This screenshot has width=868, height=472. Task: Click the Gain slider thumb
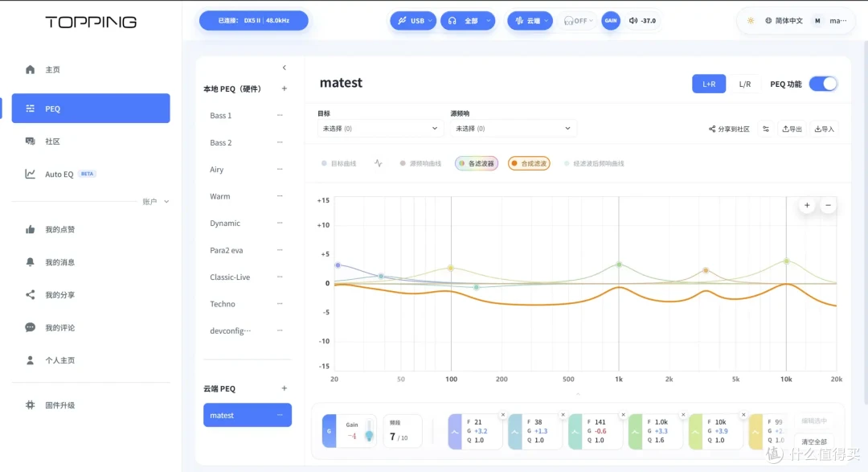click(x=369, y=437)
